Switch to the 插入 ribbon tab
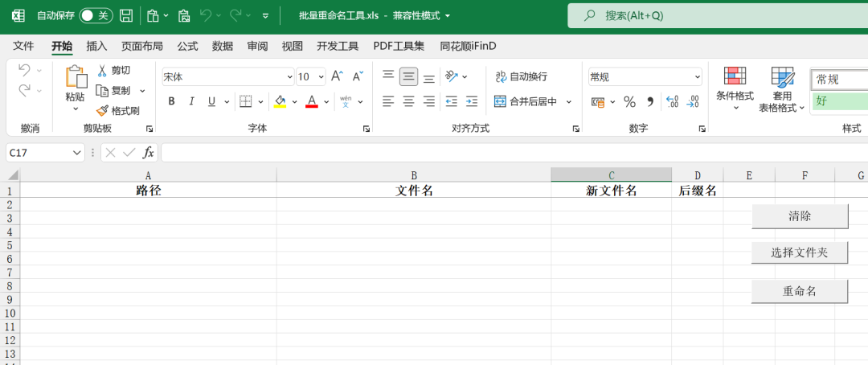This screenshot has width=868, height=365. click(96, 47)
